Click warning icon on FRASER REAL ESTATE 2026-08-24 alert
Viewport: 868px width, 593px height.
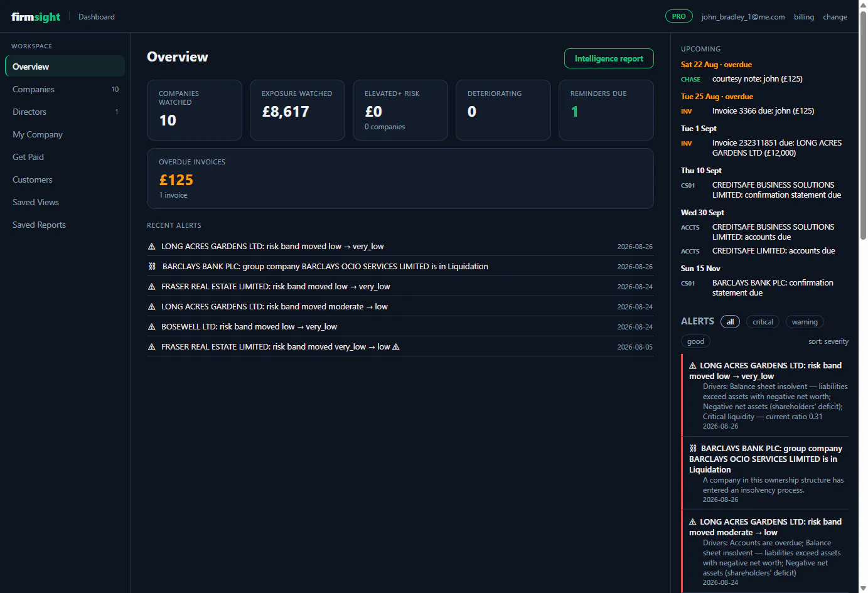click(151, 287)
